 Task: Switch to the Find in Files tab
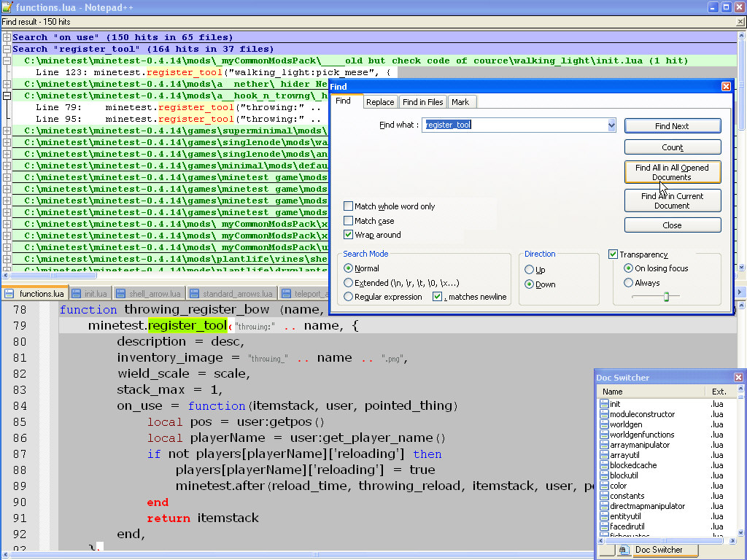click(423, 102)
